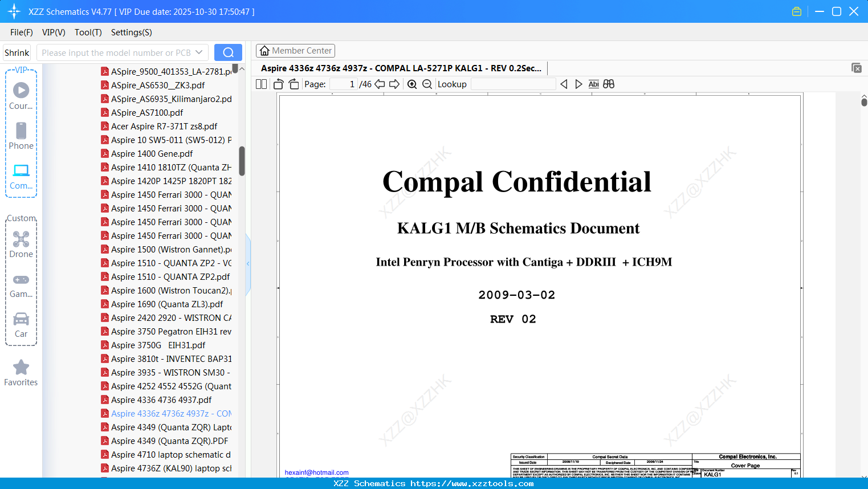
Task: Click the model number or PCB search field
Action: click(x=116, y=52)
